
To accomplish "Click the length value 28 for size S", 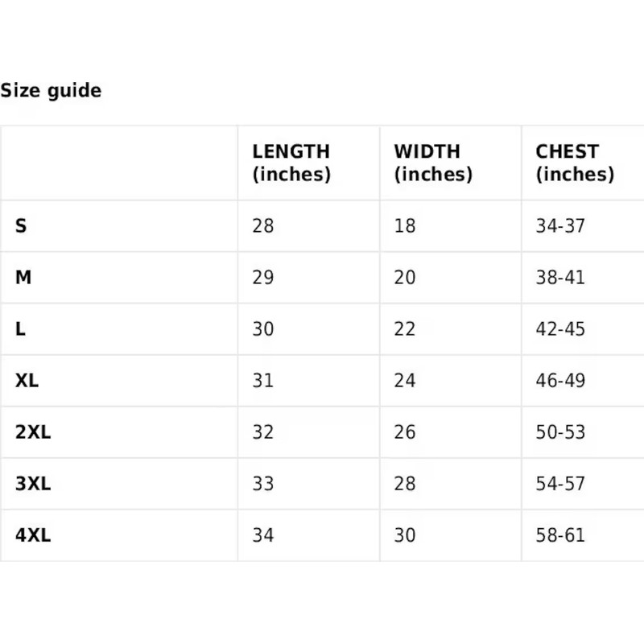I will pos(263,226).
